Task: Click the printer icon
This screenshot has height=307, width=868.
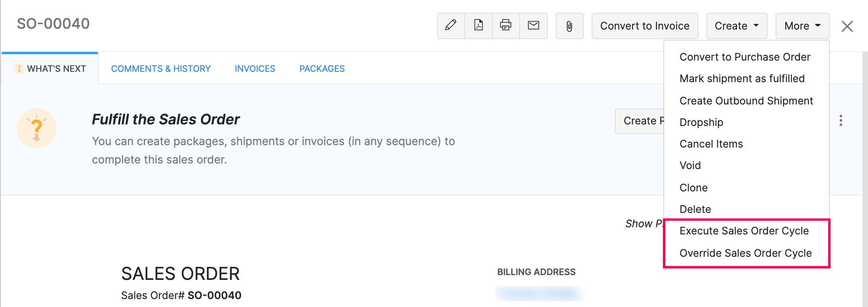Action: tap(506, 26)
